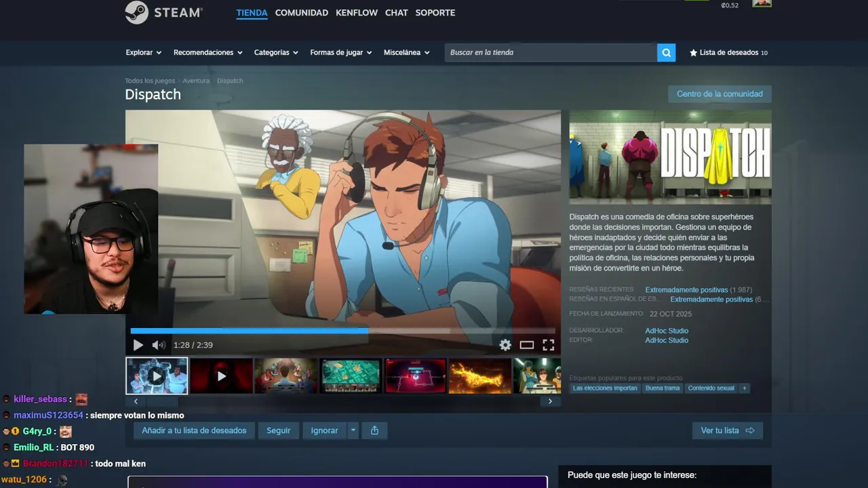Click the share icon button
This screenshot has height=488, width=868.
click(x=374, y=430)
